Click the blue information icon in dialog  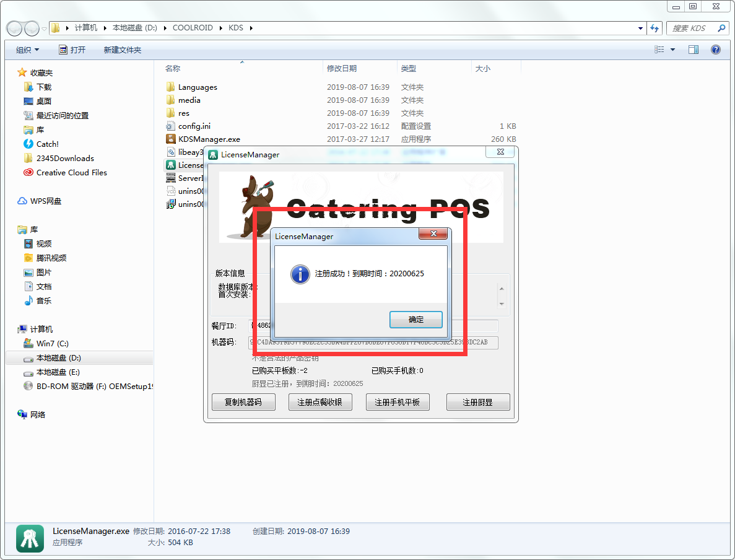pos(300,274)
